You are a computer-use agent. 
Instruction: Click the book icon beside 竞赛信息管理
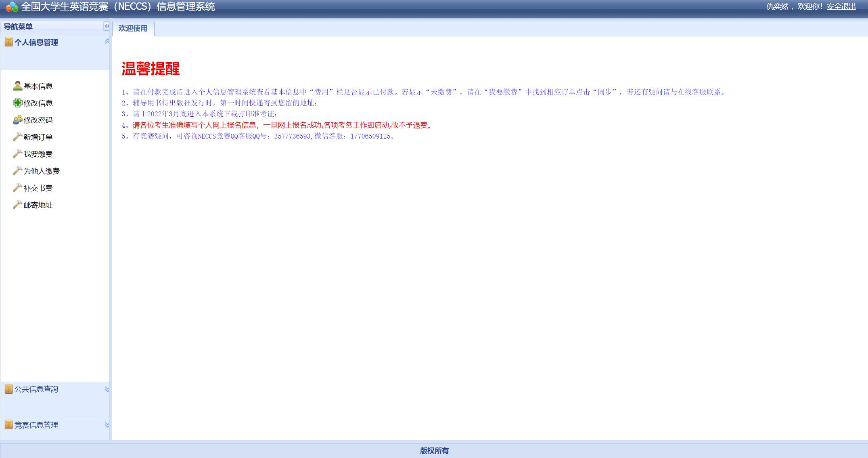8,424
